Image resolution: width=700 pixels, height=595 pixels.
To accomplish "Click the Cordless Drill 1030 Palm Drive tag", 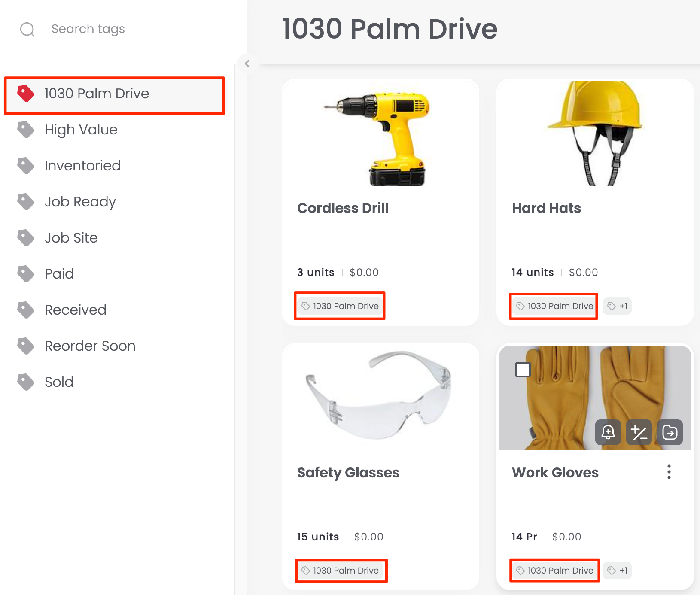I will 340,306.
